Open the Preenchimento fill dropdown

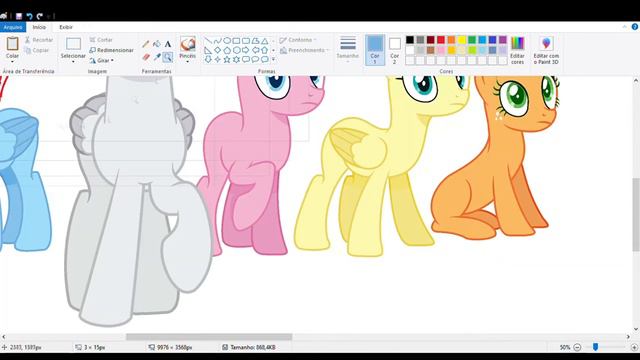click(x=304, y=50)
